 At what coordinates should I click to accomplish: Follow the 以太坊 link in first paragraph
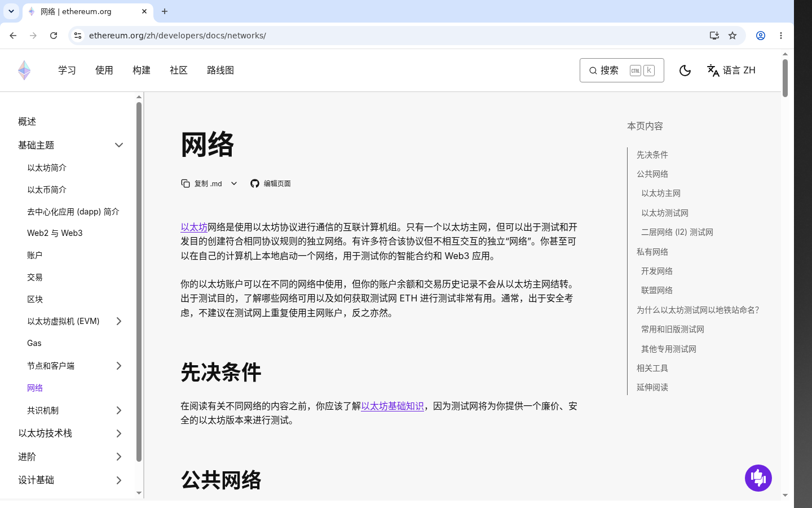pos(194,227)
